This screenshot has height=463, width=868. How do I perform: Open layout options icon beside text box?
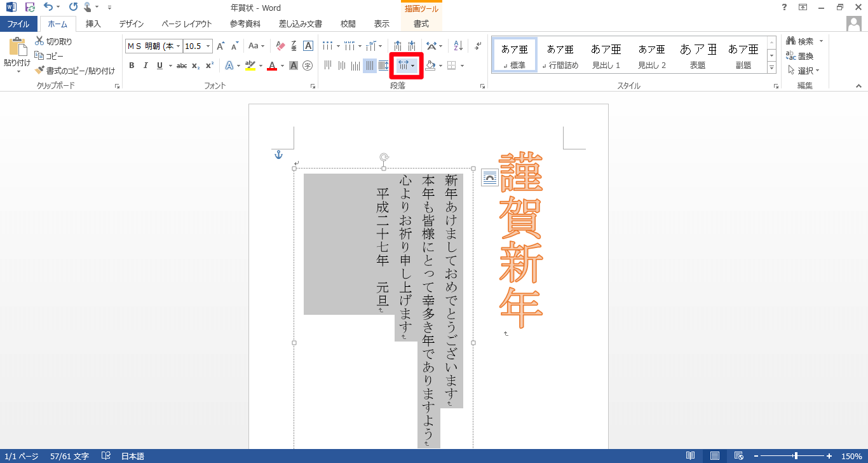click(489, 177)
